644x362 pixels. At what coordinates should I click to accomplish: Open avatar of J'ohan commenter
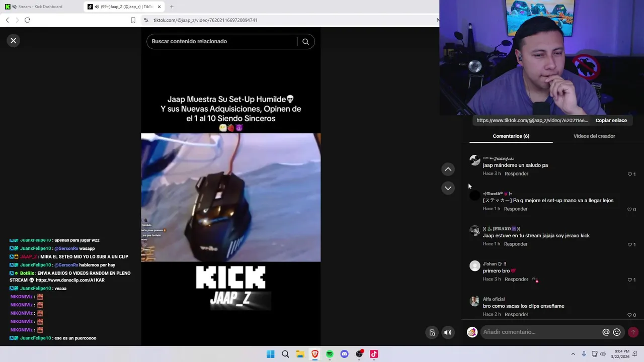(475, 266)
